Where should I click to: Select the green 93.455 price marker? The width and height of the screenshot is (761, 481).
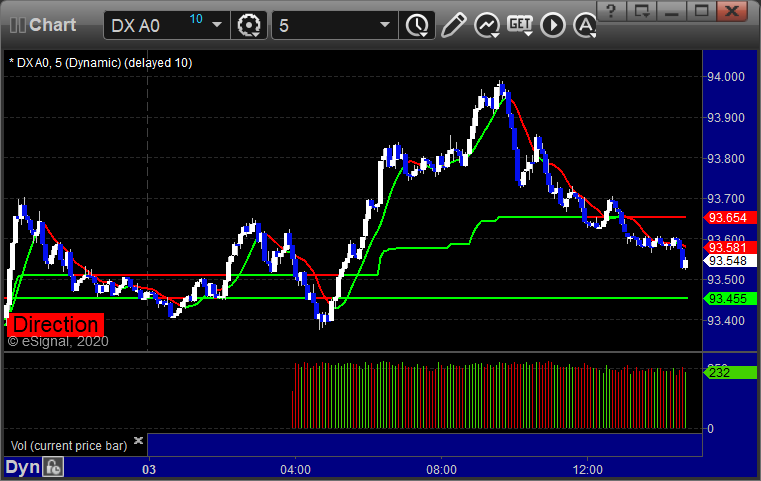click(729, 299)
